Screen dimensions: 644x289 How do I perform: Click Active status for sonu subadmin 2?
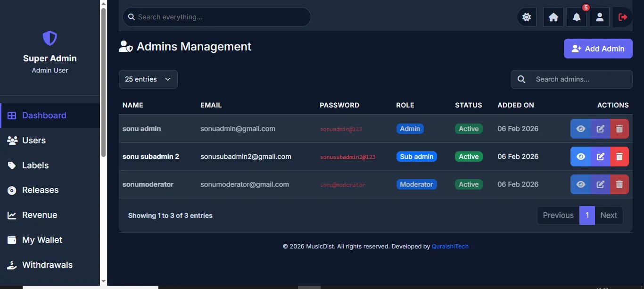pyautogui.click(x=469, y=157)
